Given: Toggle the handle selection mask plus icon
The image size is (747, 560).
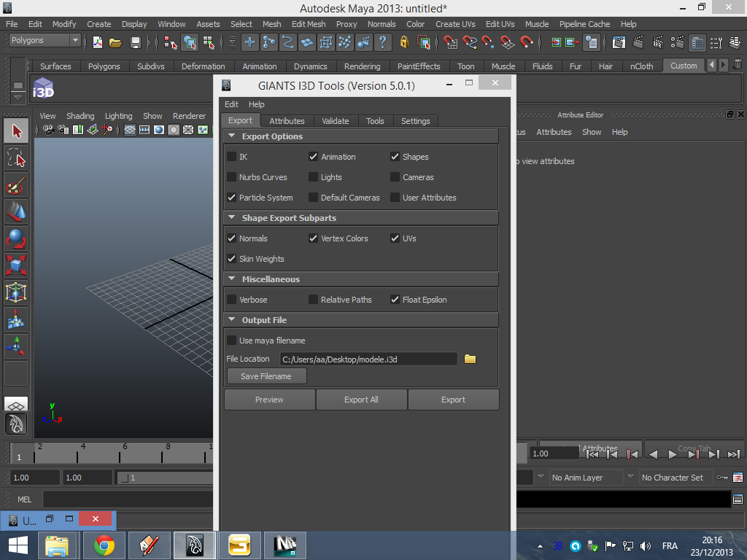Looking at the screenshot, I should [249, 42].
